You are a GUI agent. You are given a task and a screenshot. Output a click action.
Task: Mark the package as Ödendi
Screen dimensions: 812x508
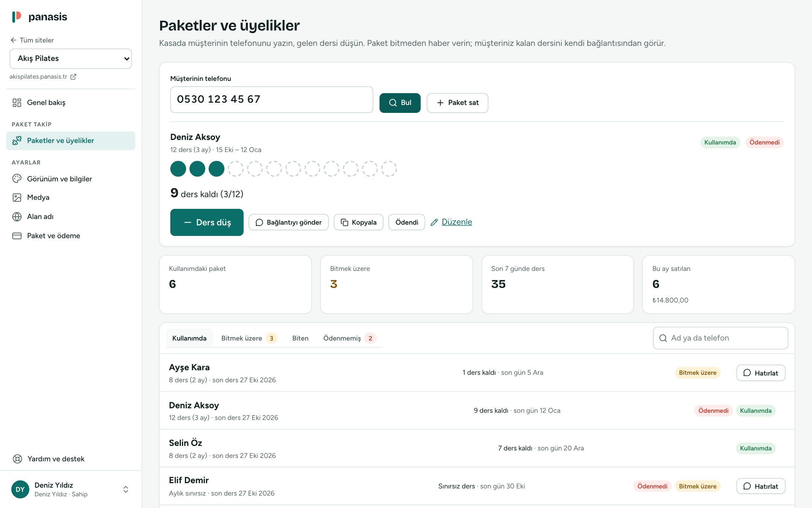407,222
